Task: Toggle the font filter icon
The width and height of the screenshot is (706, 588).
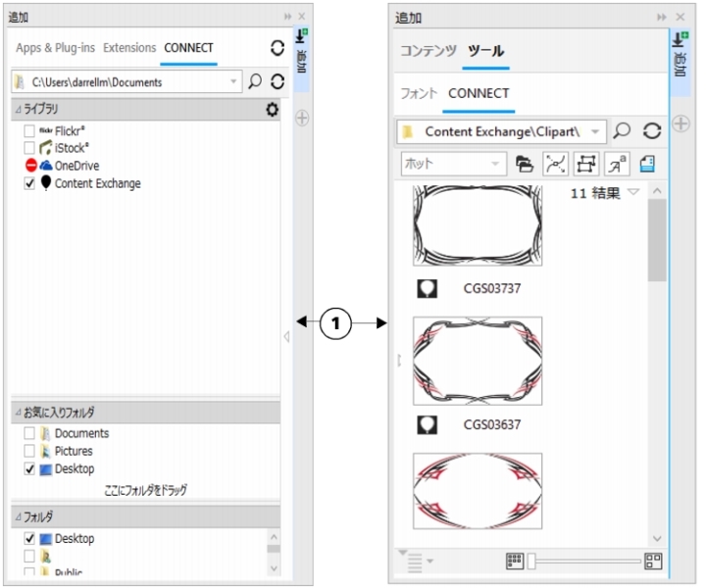Action: coord(617,164)
